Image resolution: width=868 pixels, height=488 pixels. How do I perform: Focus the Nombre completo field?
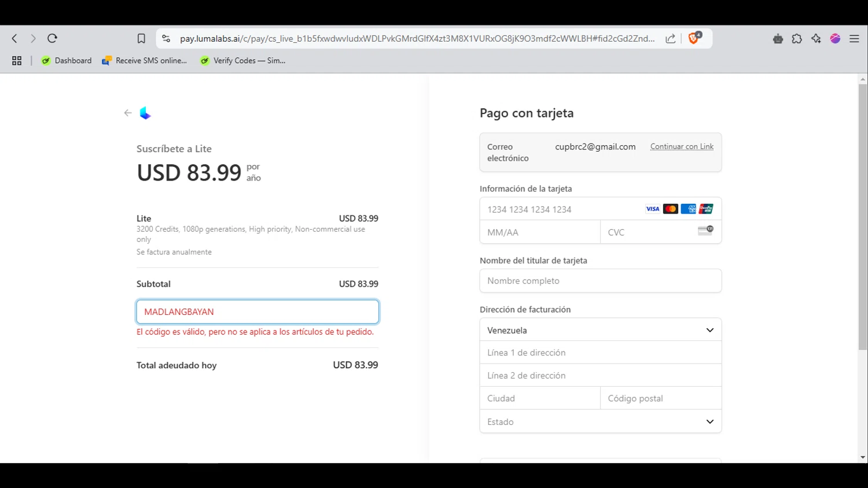click(x=601, y=281)
